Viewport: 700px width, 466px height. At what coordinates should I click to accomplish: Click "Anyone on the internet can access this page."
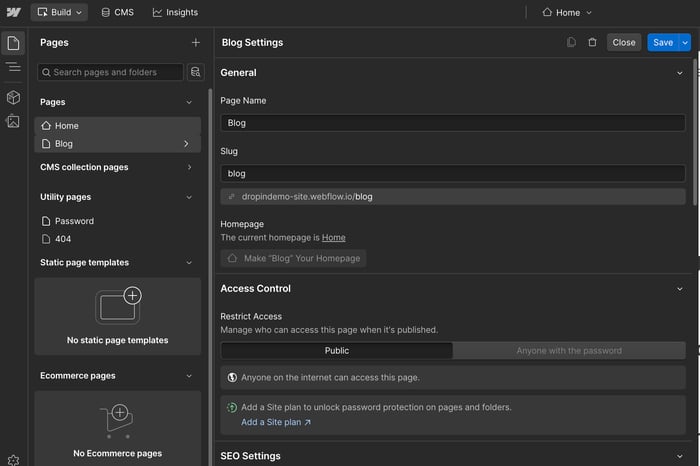[330, 378]
